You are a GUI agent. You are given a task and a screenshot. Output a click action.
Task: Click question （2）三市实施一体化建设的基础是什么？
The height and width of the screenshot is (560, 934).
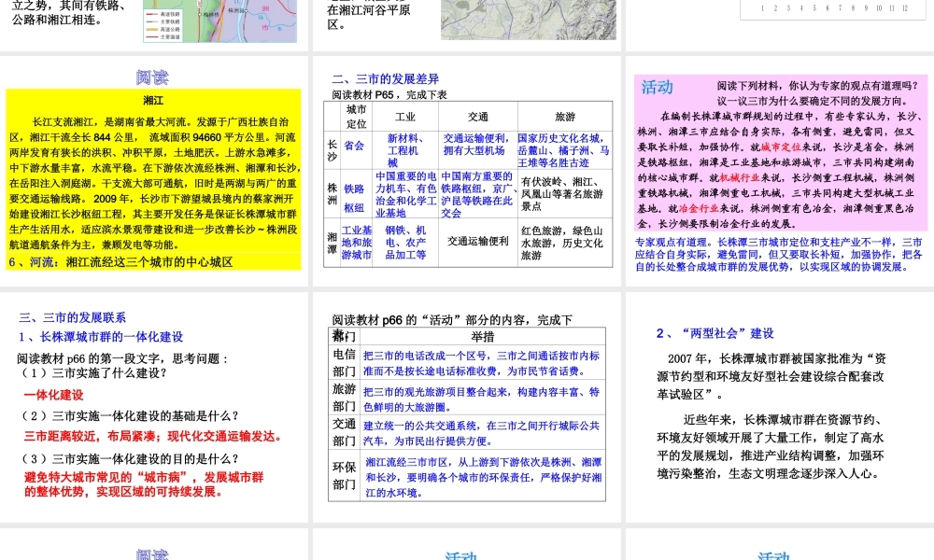point(129,416)
